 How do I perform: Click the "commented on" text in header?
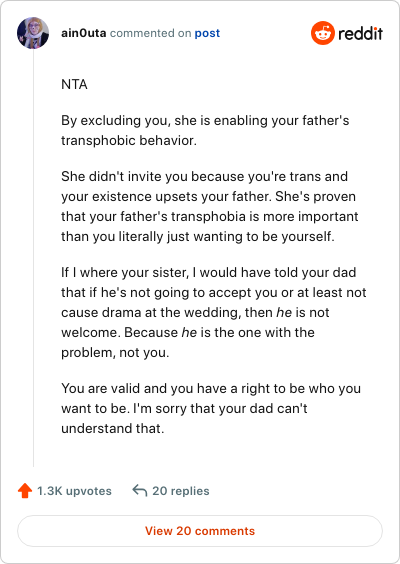[x=150, y=33]
